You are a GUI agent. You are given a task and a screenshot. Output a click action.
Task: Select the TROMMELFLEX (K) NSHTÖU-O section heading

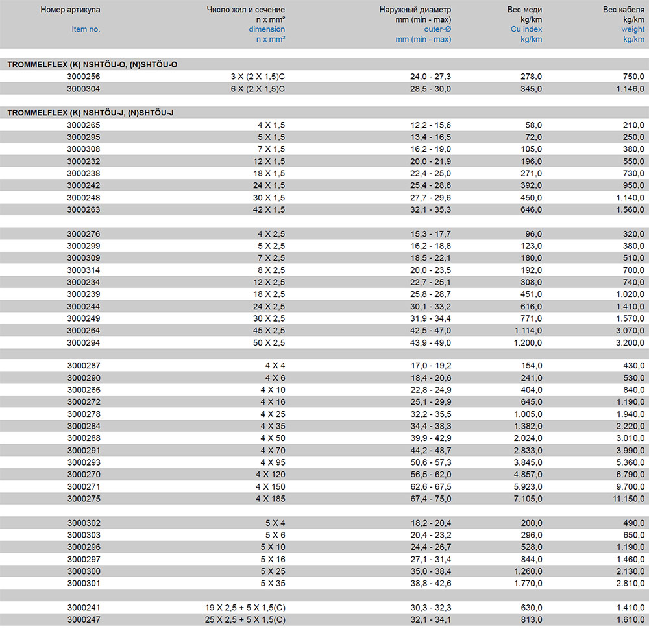92,64
